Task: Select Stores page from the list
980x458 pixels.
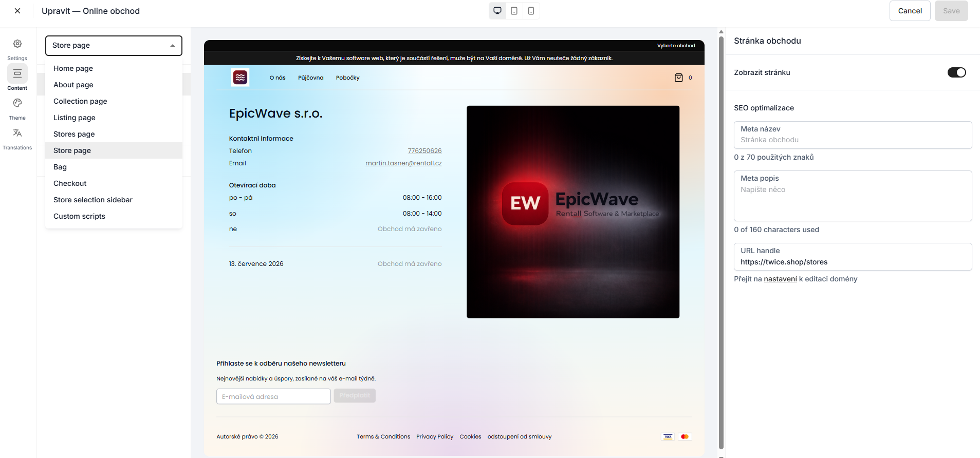Action: [114, 134]
